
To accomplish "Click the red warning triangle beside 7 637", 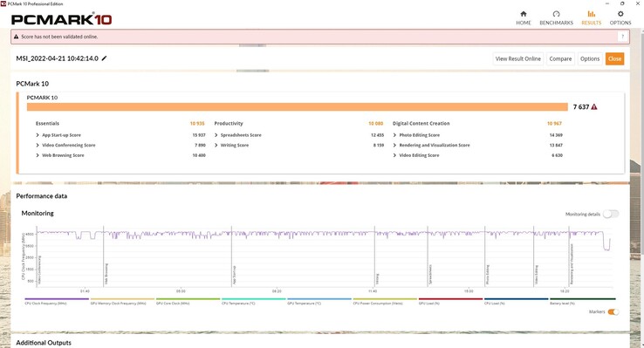I will [594, 106].
